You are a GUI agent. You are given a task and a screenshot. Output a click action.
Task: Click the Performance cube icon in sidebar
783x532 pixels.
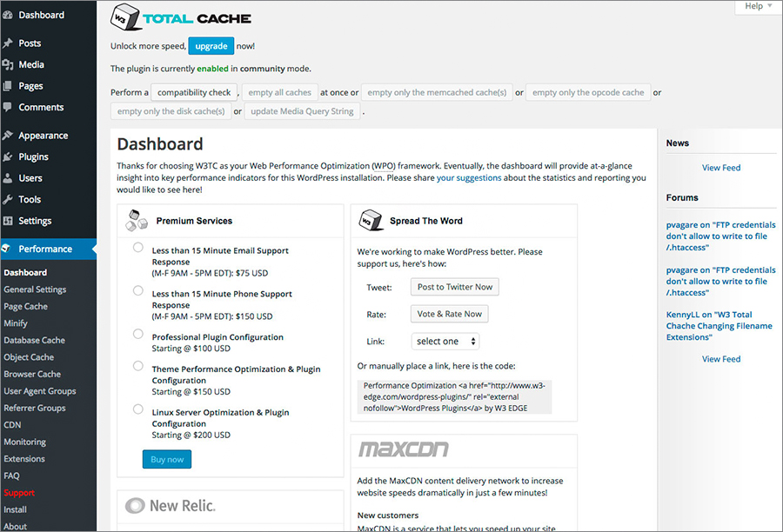pyautogui.click(x=6, y=249)
